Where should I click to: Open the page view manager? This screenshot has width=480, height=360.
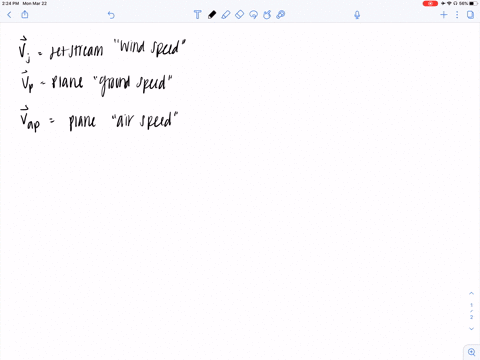pos(470,15)
